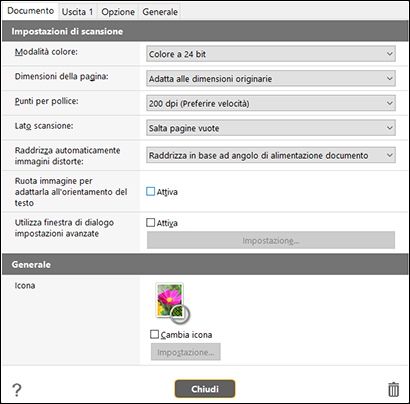Open the Generale tab

coord(160,12)
